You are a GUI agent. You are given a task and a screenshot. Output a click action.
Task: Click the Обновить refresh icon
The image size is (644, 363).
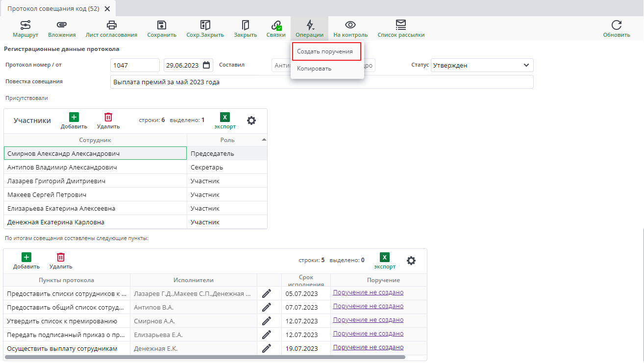pos(617,25)
